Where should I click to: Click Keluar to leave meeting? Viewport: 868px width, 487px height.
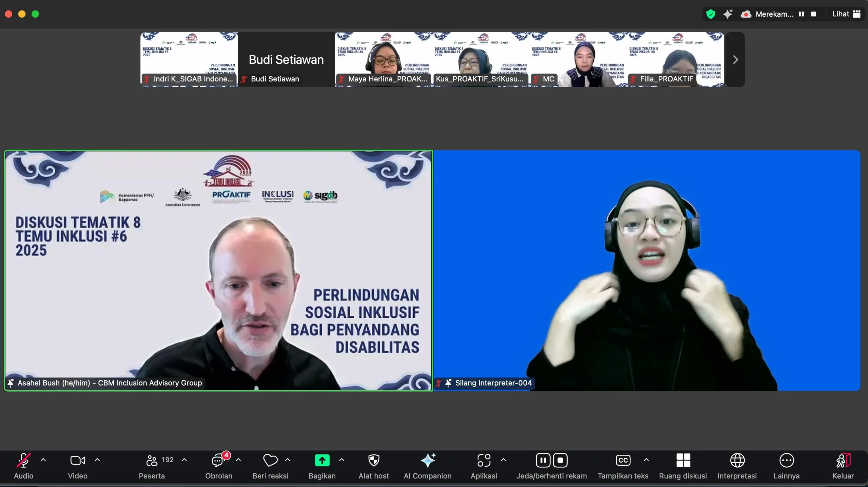tap(843, 461)
